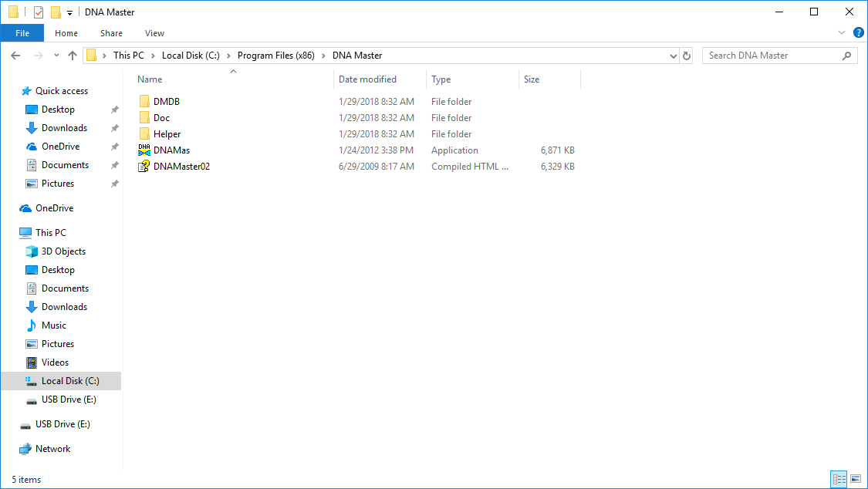Open recent locations dropdown arrow

(56, 56)
